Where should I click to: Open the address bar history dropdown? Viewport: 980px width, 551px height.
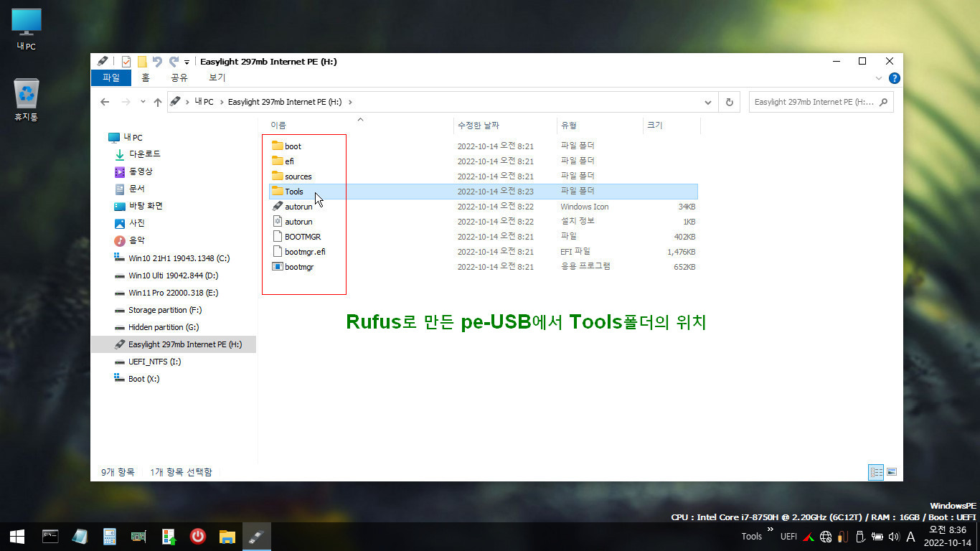pyautogui.click(x=709, y=102)
